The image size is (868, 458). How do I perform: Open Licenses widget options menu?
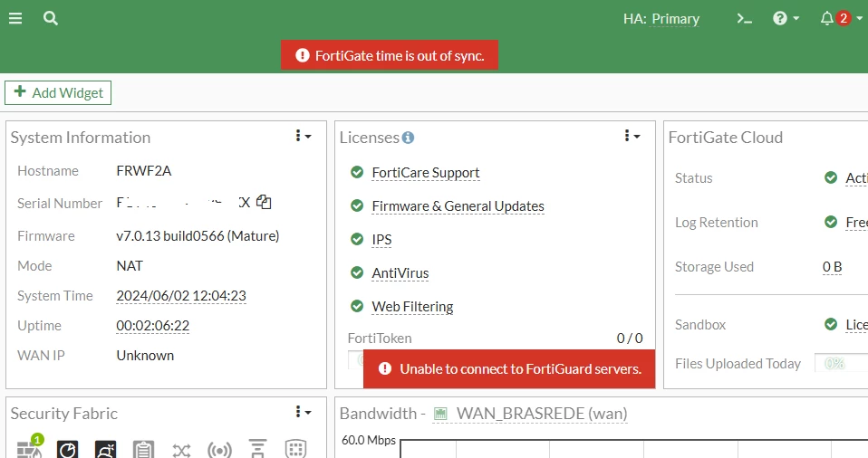coord(632,136)
